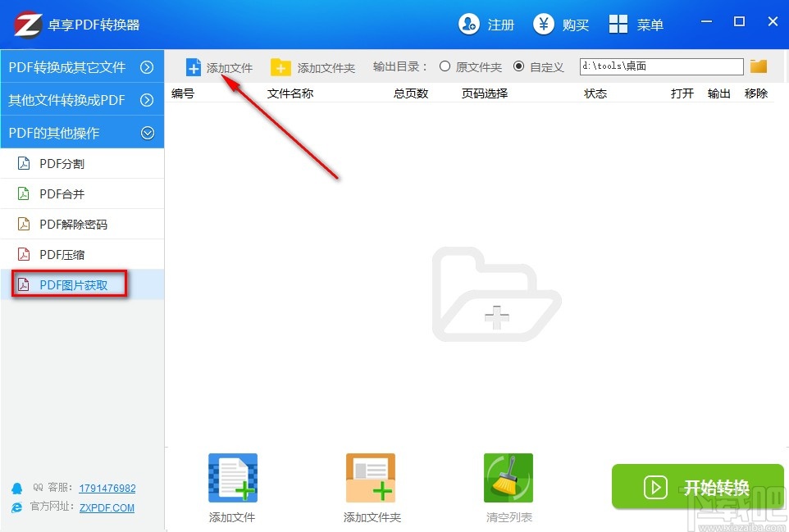Click the 总页数 column header
This screenshot has width=789, height=532.
coord(411,93)
